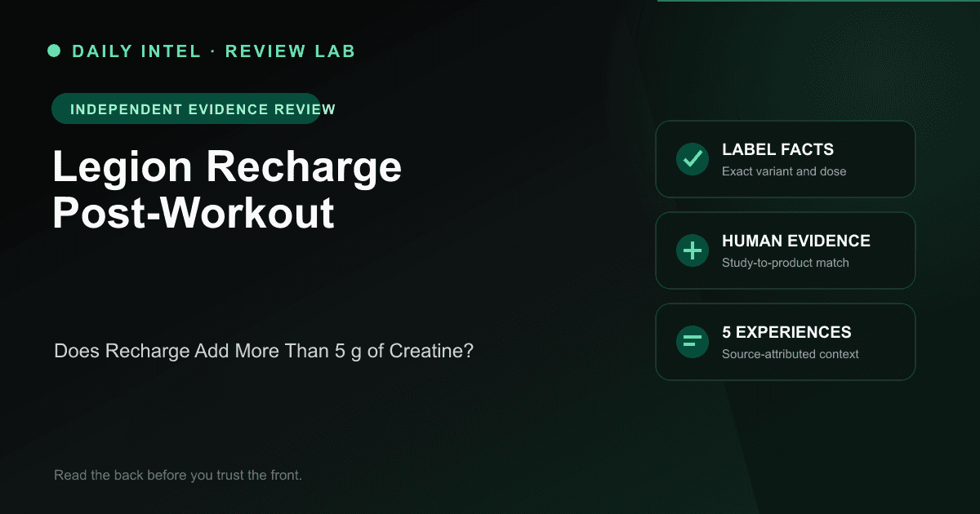Click the 'Read the back' footer tagline
The image size is (980, 514).
pyautogui.click(x=178, y=475)
